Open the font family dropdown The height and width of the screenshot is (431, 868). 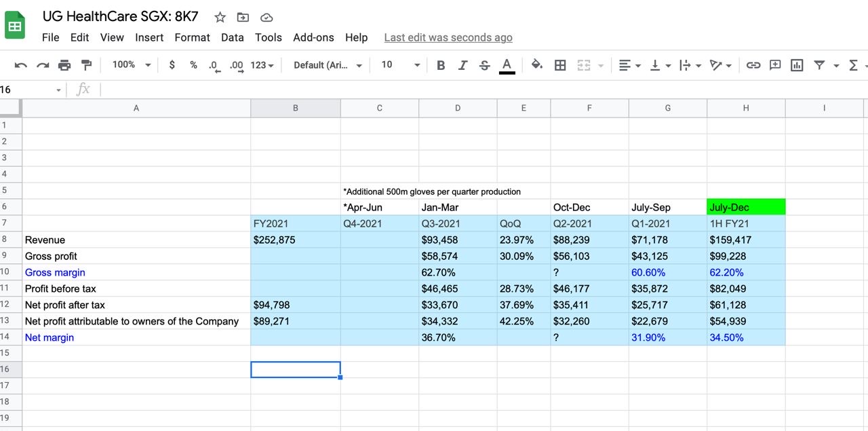[x=328, y=65]
